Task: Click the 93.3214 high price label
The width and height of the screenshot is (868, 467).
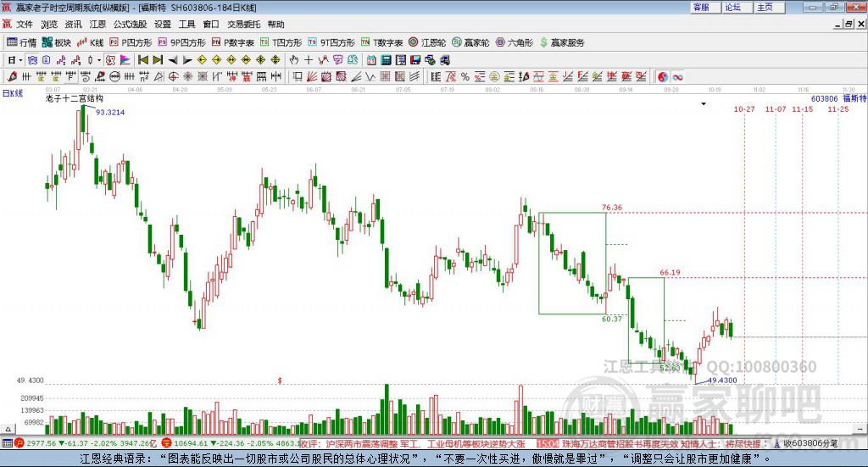Action: tap(110, 113)
